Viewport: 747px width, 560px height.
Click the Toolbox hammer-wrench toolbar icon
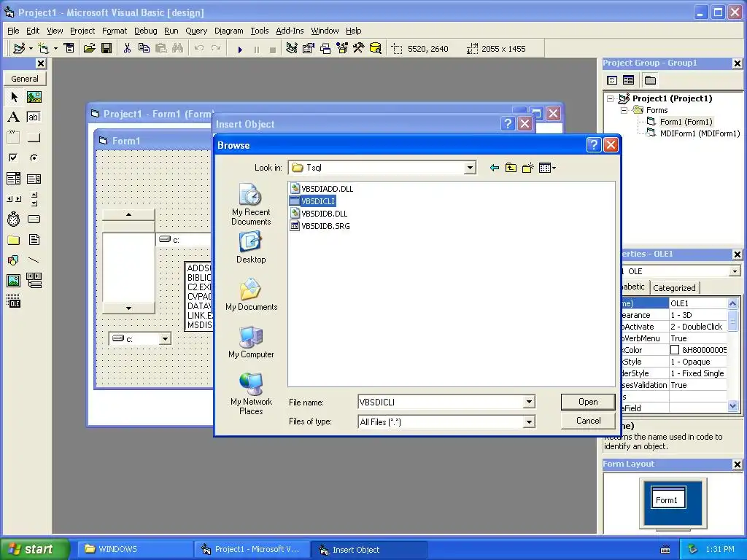[358, 49]
